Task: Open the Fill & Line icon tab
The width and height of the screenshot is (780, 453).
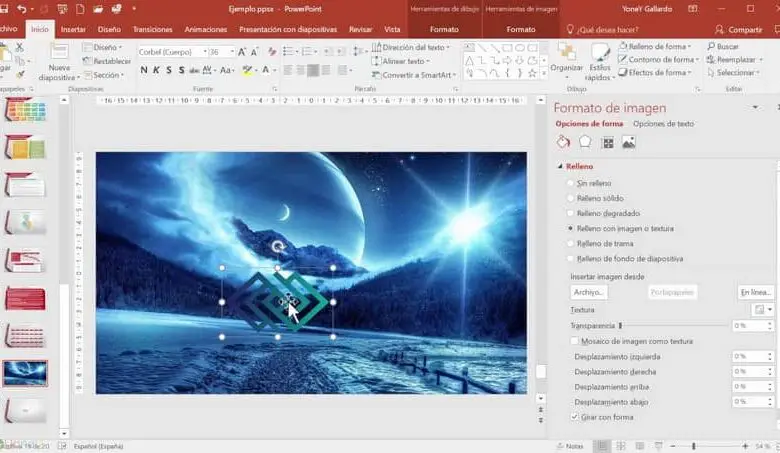Action: tap(563, 142)
